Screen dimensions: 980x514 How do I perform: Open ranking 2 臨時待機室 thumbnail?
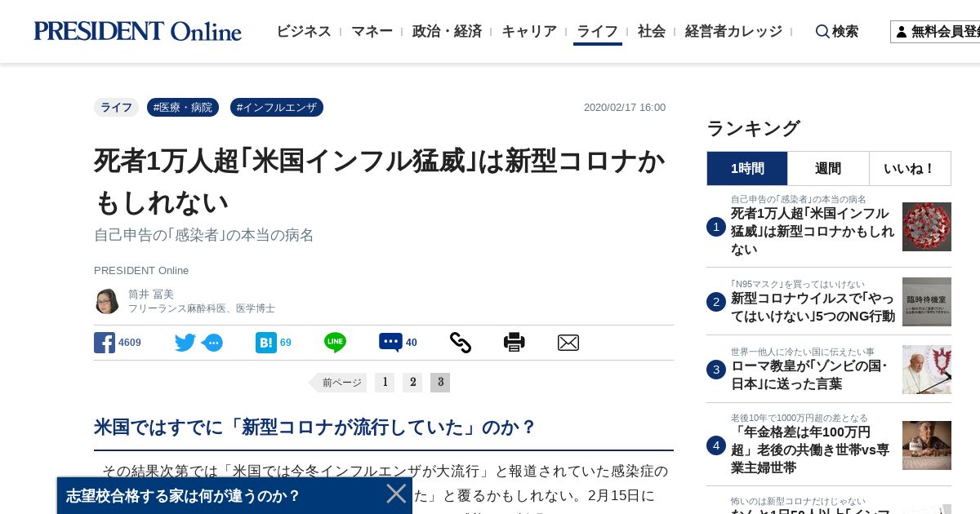(x=927, y=302)
